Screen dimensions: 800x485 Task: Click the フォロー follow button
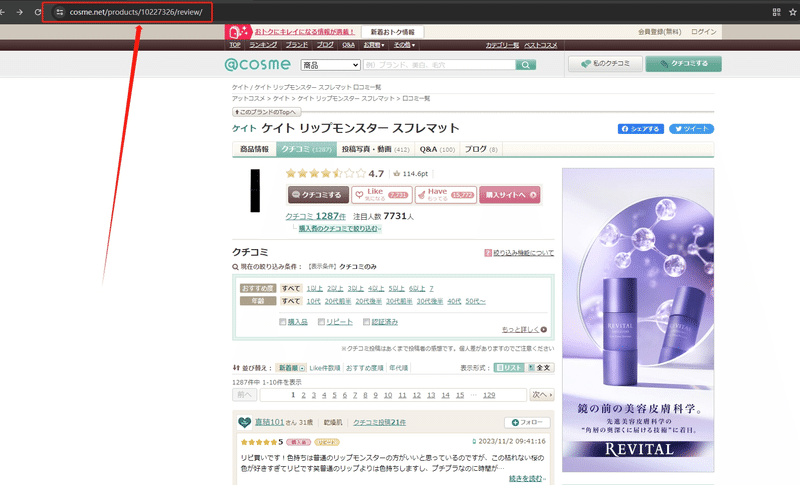pyautogui.click(x=527, y=422)
